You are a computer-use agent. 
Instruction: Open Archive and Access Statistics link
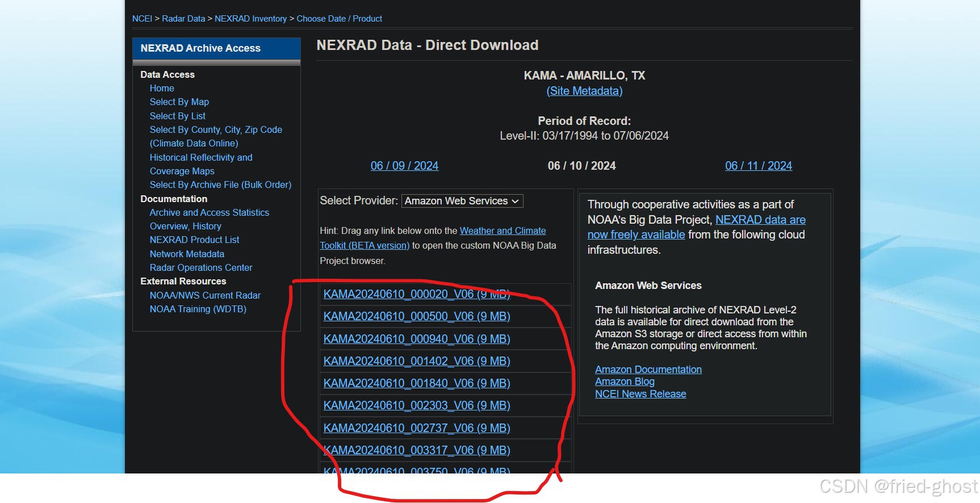(x=210, y=212)
